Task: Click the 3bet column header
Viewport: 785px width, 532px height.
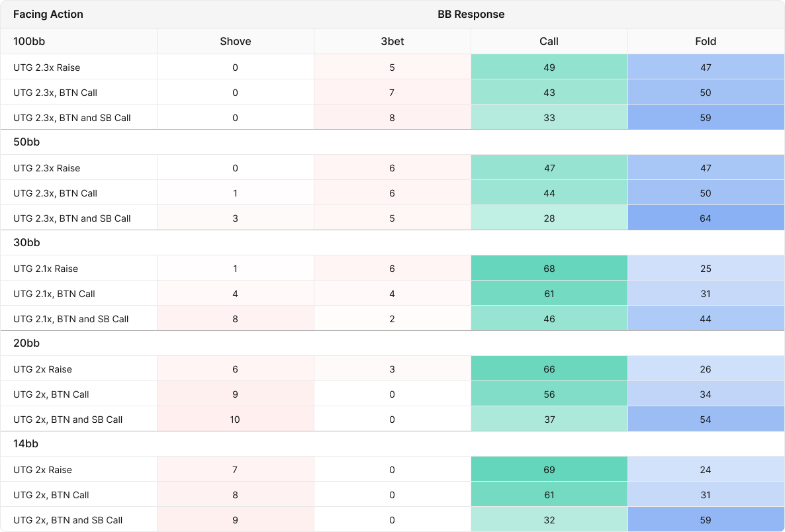Action: [x=392, y=41]
